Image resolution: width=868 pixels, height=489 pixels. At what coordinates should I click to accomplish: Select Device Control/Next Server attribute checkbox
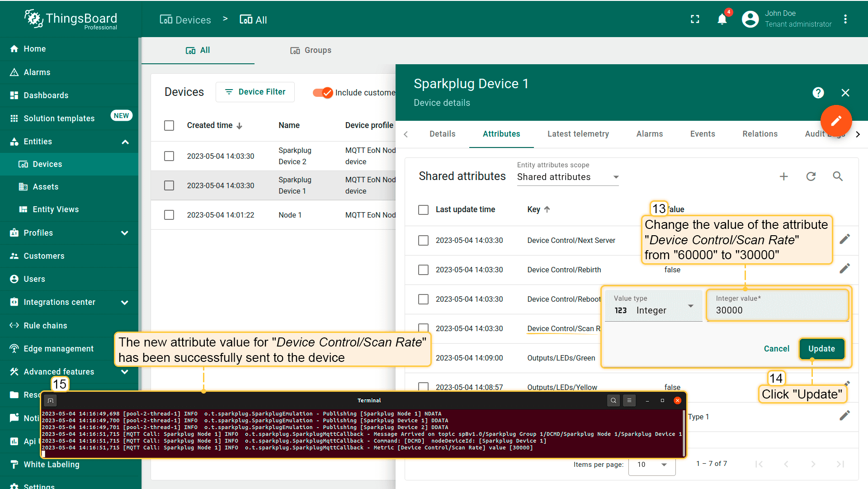423,240
